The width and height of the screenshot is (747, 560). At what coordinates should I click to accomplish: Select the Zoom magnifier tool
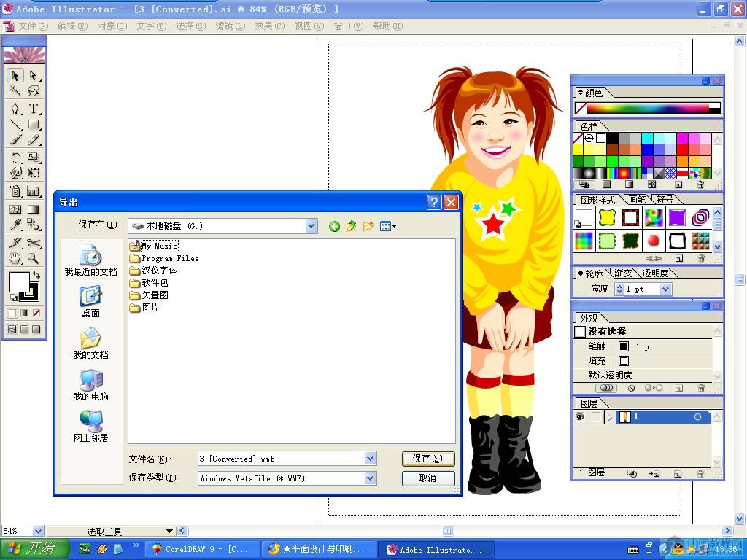(x=33, y=259)
